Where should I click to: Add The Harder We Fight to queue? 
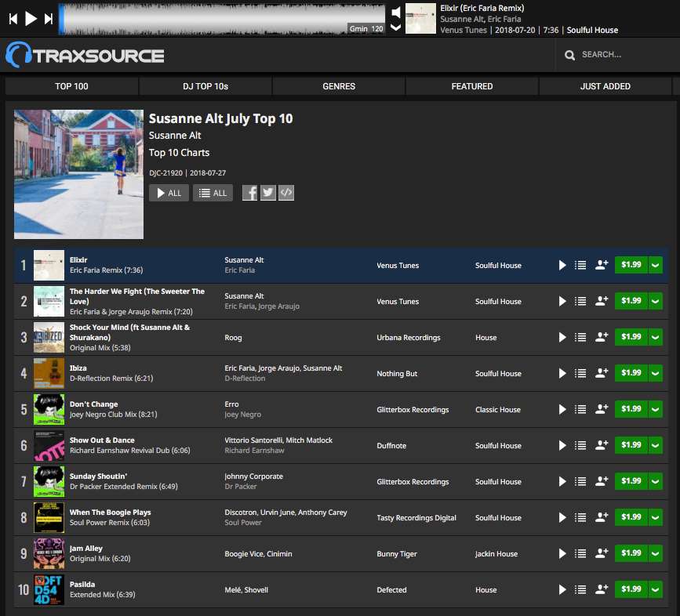[580, 301]
